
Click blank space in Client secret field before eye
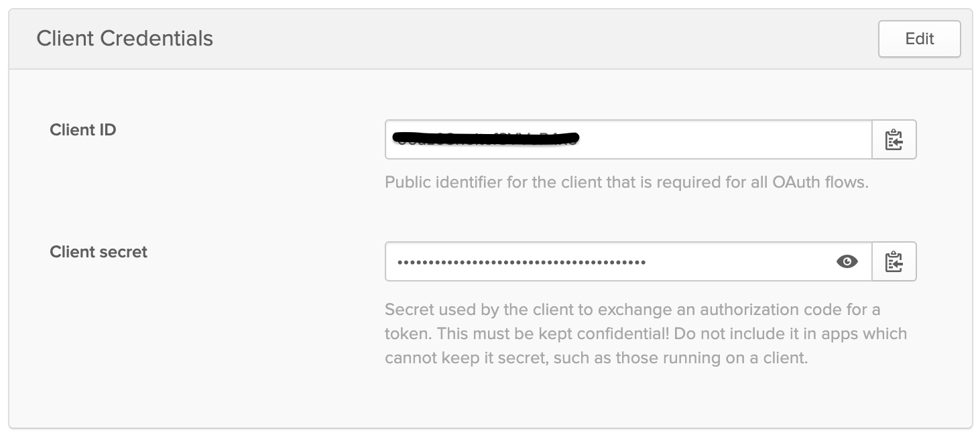click(737, 262)
